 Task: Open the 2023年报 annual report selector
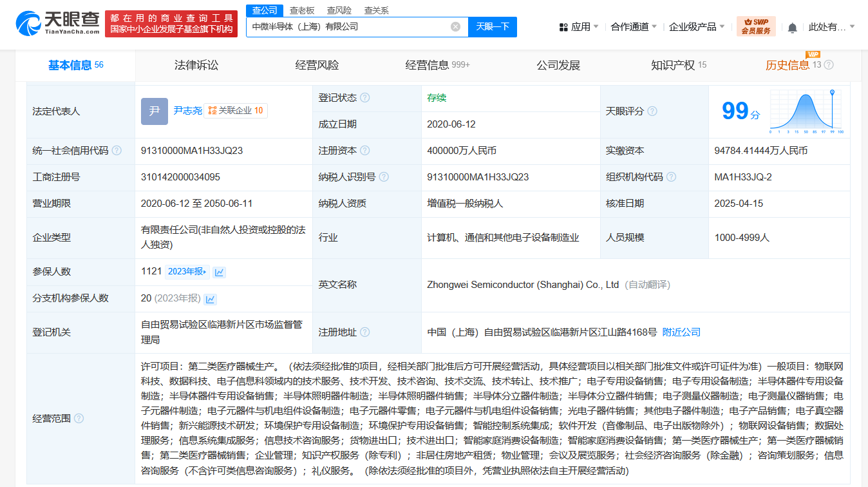pos(187,272)
